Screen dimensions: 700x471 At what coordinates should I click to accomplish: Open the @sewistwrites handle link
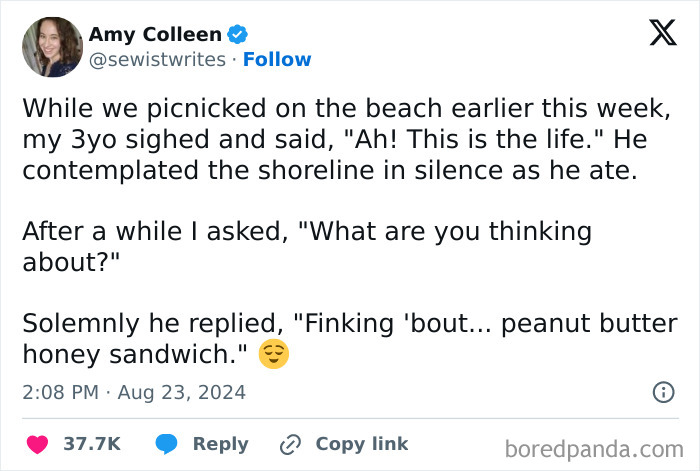(157, 60)
